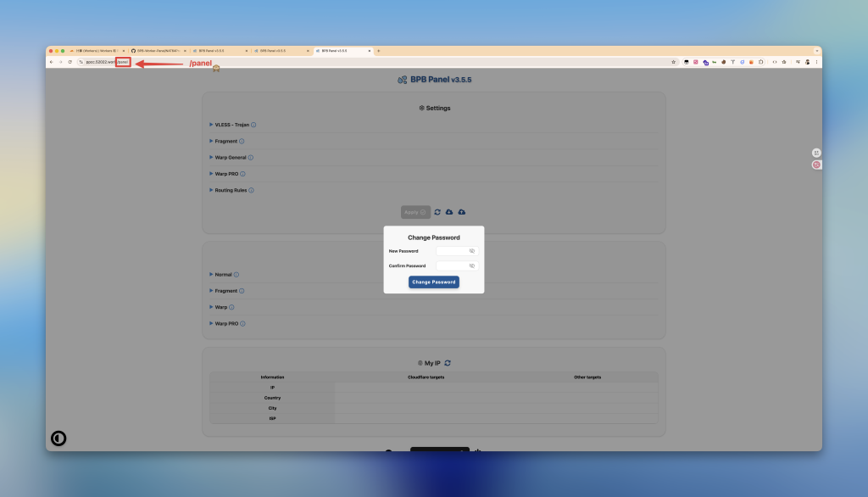Click the refresh icon next to Apply
Screen dimensions: 868x497
pyautogui.click(x=437, y=212)
